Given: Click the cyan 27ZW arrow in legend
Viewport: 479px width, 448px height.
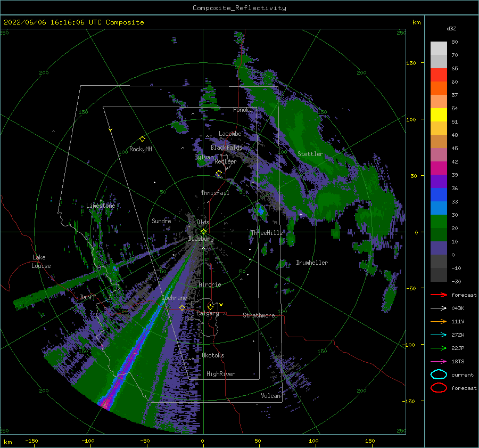Looking at the screenshot, I should (439, 335).
